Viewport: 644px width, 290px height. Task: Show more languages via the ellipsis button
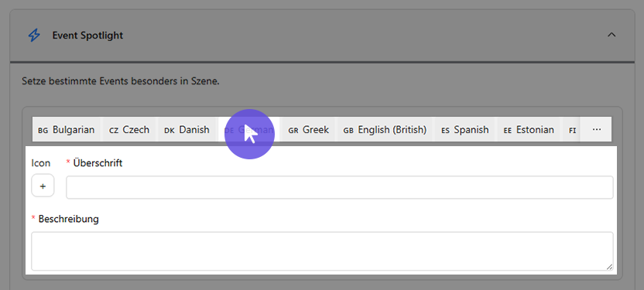coord(597,130)
